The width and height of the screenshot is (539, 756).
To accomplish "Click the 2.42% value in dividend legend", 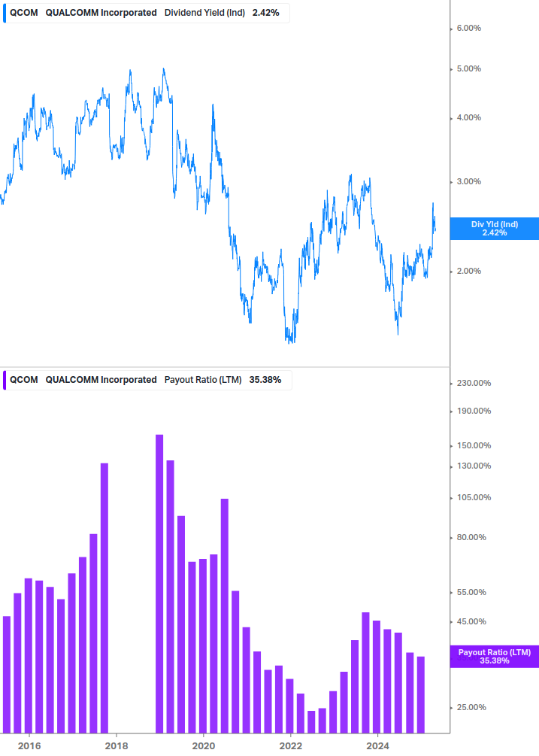I will 266,13.
